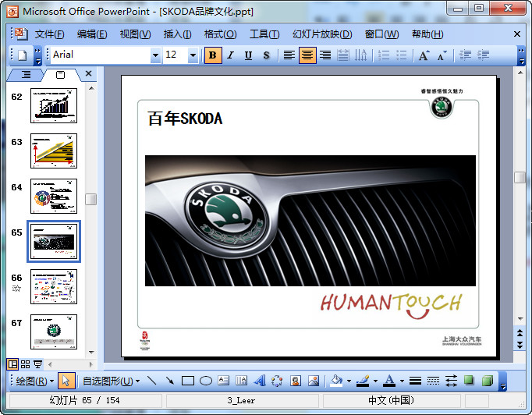
Task: Align text left
Action: click(x=289, y=55)
